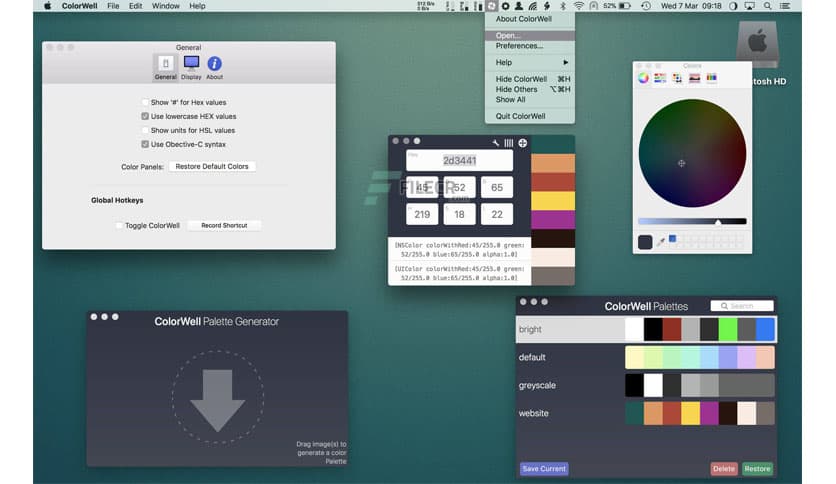The width and height of the screenshot is (836, 484).
Task: Toggle Use Objective-C syntax checkbox
Action: click(x=145, y=144)
